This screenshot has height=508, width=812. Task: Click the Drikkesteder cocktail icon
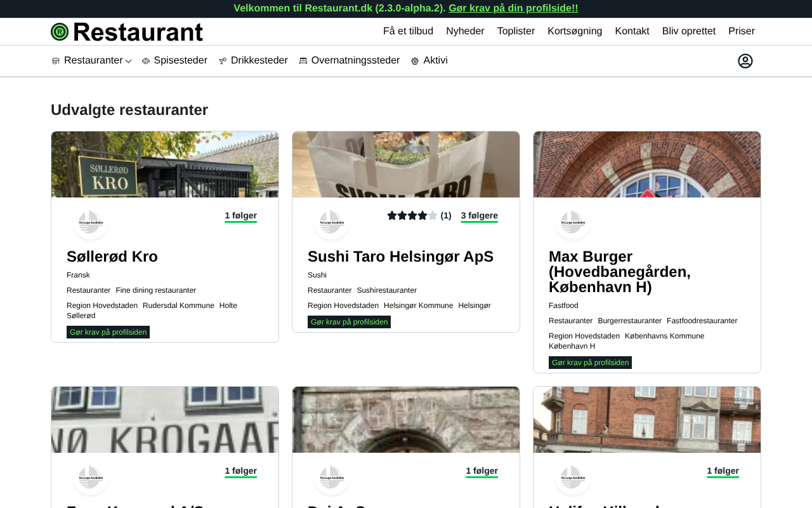point(223,61)
